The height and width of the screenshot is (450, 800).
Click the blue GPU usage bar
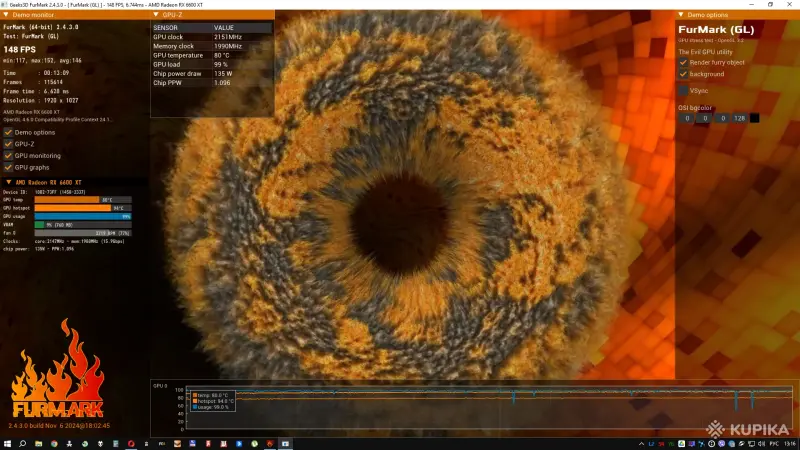pos(83,216)
